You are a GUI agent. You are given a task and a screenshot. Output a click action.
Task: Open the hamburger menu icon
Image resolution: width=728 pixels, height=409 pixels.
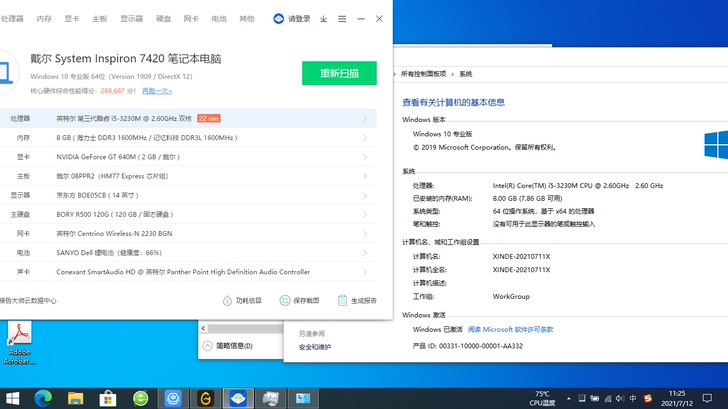point(342,19)
